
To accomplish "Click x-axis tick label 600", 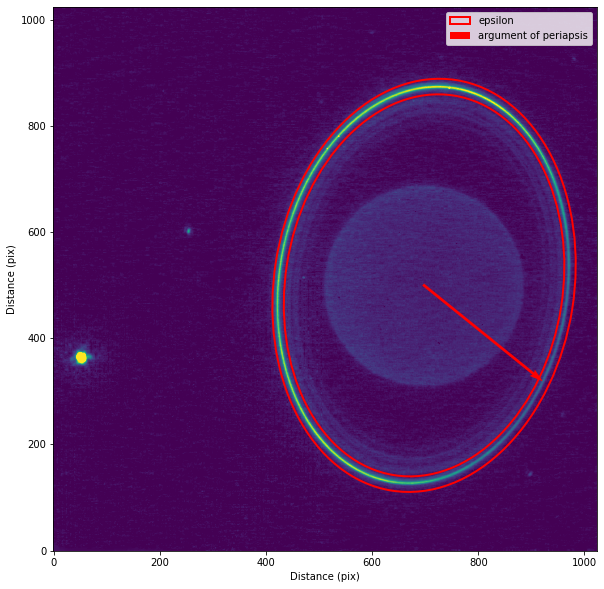I will coord(372,562).
